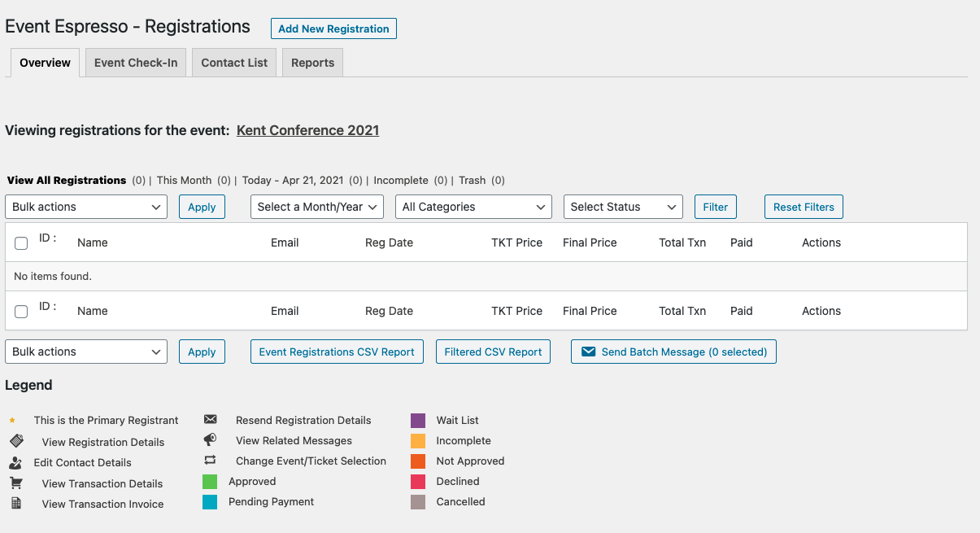This screenshot has width=980, height=533.
Task: Click Send Batch Message button
Action: pos(673,352)
